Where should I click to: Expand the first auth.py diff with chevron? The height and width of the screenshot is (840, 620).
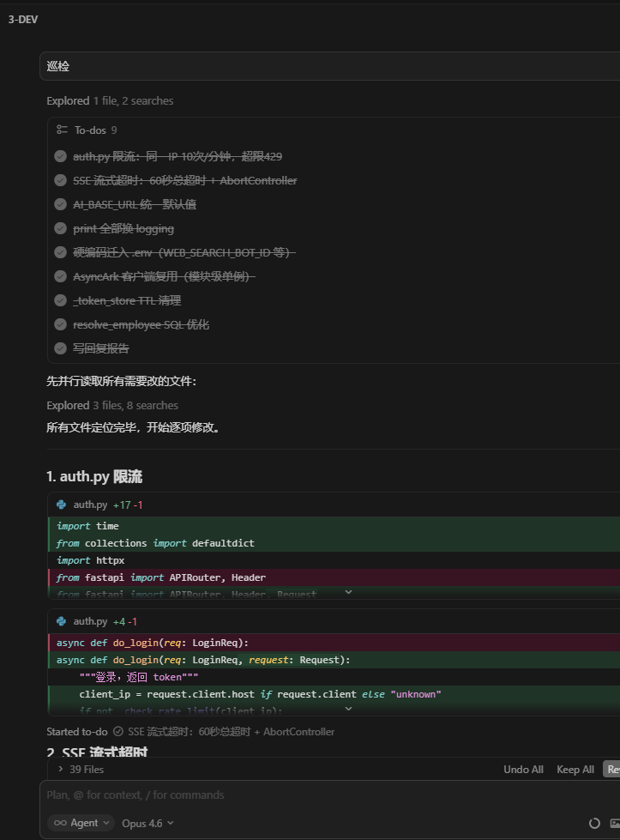click(x=348, y=593)
